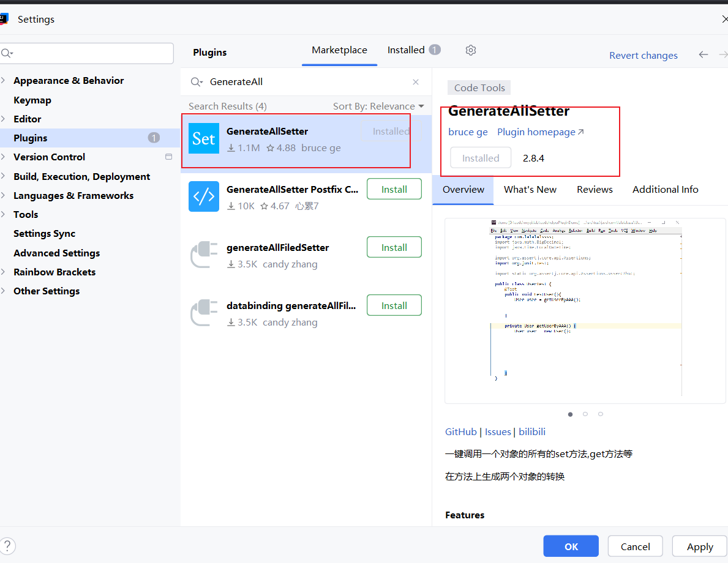Click the databinding generateAllFil... plug icon
The height and width of the screenshot is (563, 728).
tap(204, 312)
